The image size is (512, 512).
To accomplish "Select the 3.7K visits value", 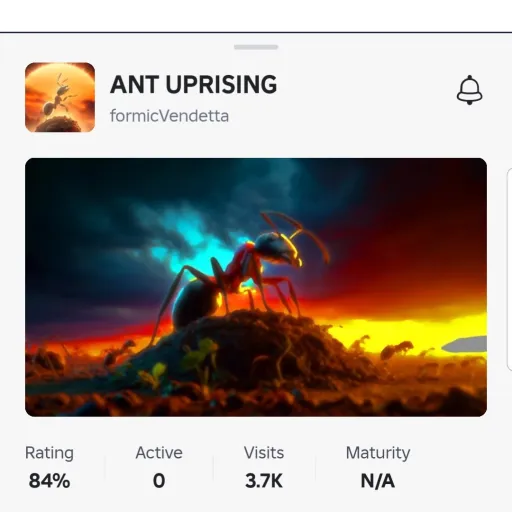I will point(264,481).
